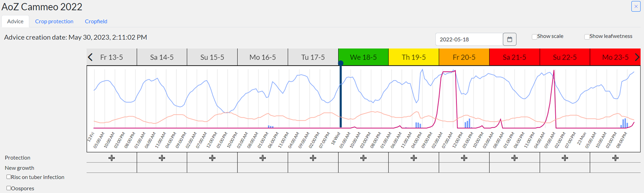Image resolution: width=644 pixels, height=193 pixels.
Task: Select the green We 18-5 day header
Action: [x=363, y=57]
